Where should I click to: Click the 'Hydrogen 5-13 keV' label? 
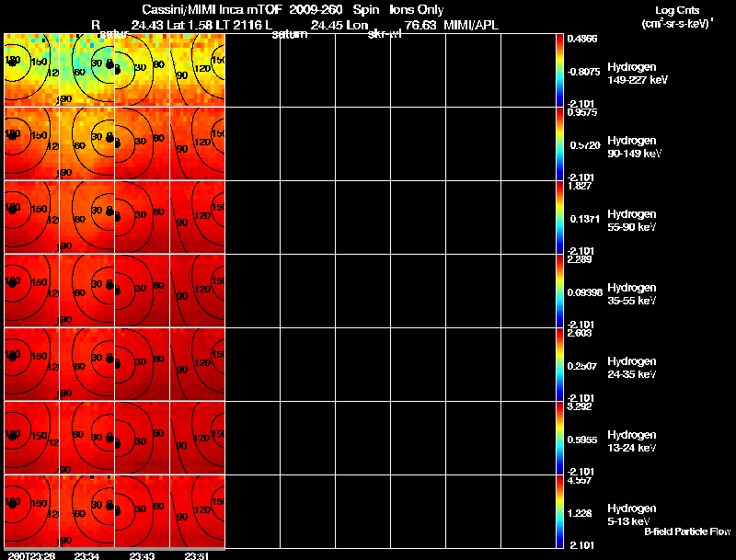click(x=632, y=515)
